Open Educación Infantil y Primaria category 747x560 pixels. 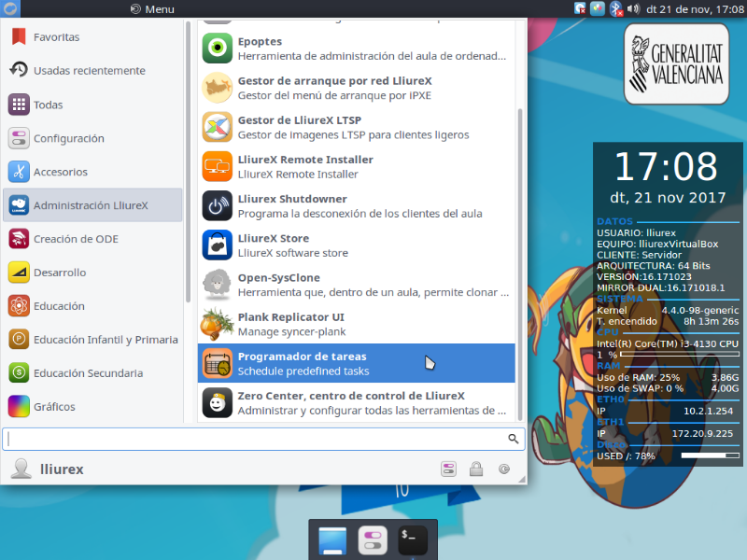[x=92, y=340]
